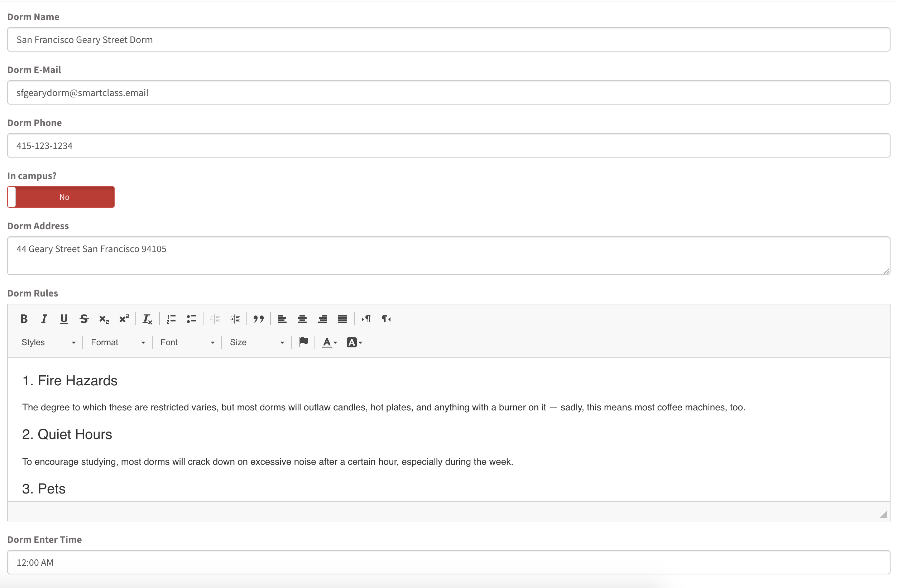Center align the text
Viewport: 897px width, 588px height.
(x=302, y=319)
